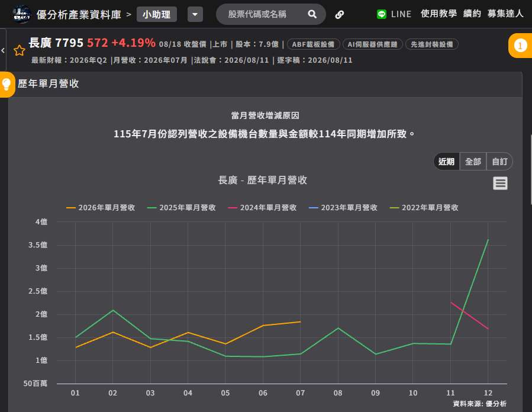The height and width of the screenshot is (412, 532).
Task: Click the 當月營收增減原因 heading
Action: (265, 115)
